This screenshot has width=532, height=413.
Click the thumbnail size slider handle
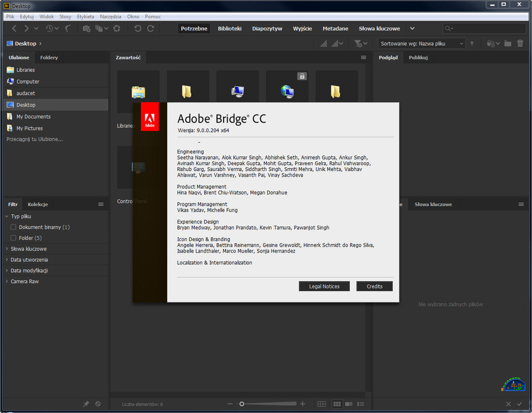click(x=241, y=404)
